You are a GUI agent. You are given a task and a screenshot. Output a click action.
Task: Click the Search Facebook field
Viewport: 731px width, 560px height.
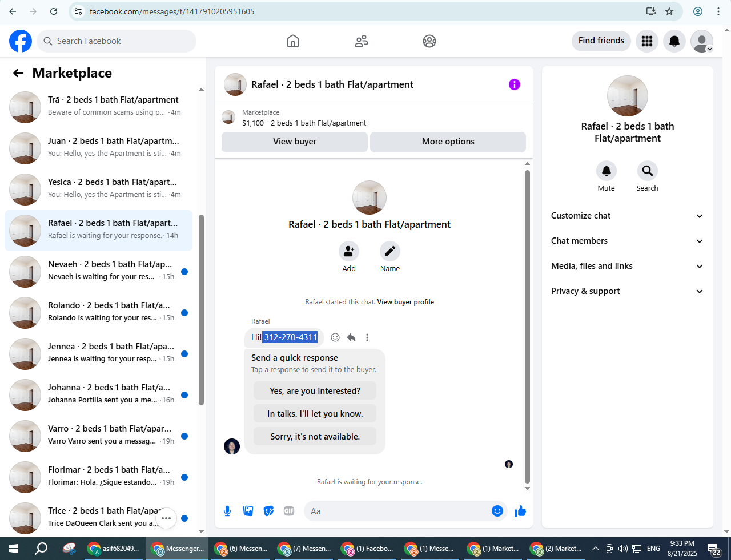[117, 41]
